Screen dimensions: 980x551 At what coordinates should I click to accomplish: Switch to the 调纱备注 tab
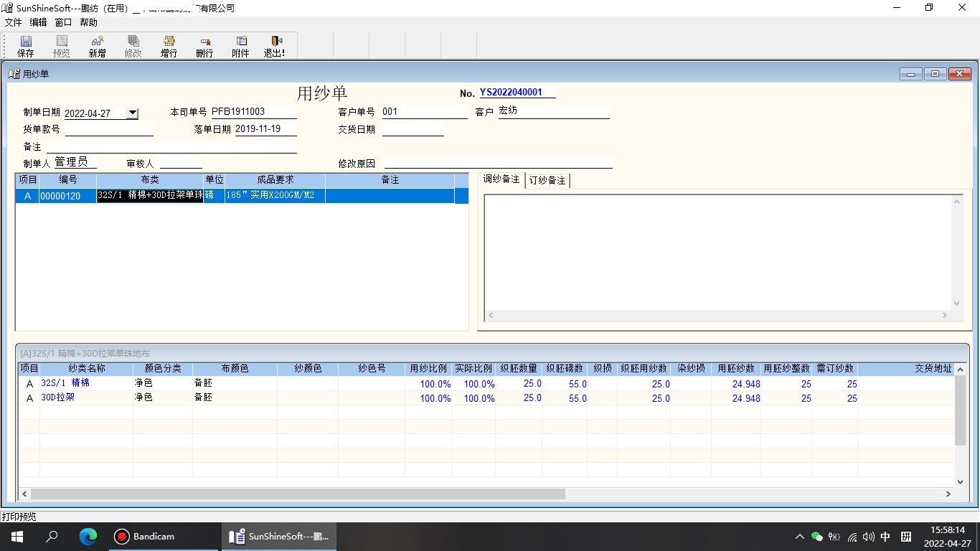point(501,179)
